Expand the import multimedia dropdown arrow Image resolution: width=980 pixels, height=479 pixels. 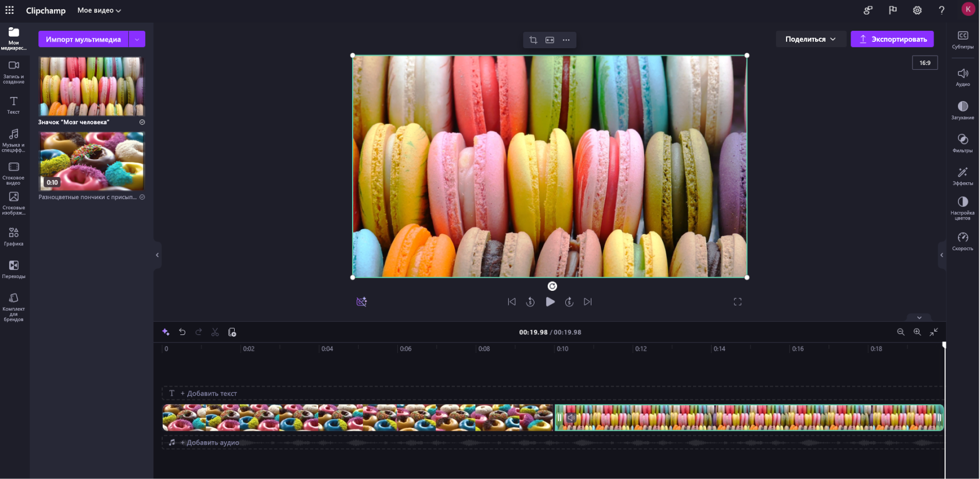(137, 39)
